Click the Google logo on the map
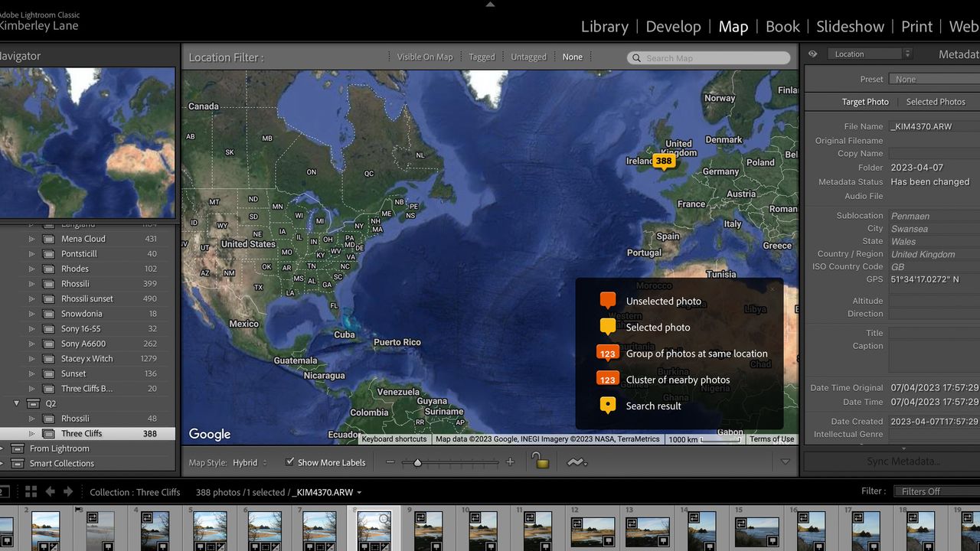 point(210,434)
